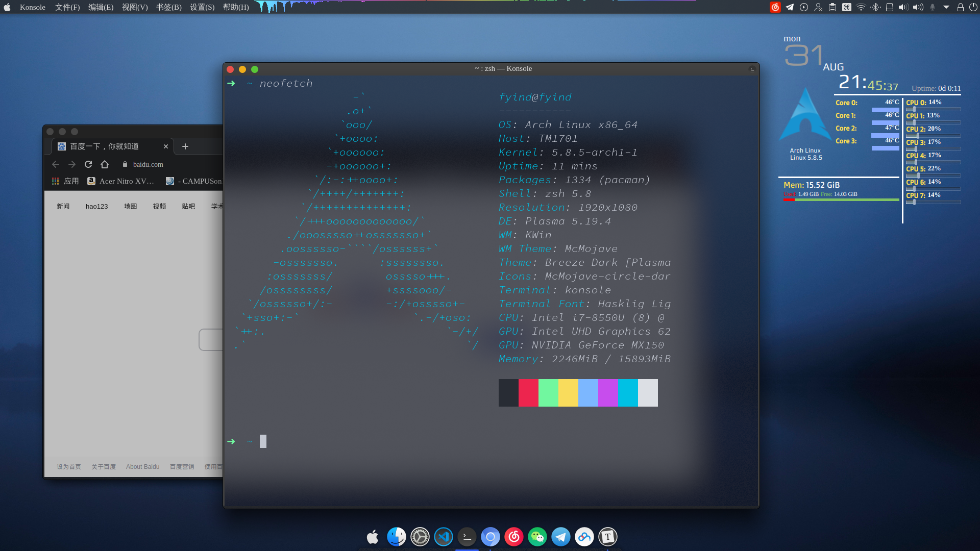The width and height of the screenshot is (980, 551).
Task: Open the Acer Nitro XV bookmark
Action: pos(121,181)
